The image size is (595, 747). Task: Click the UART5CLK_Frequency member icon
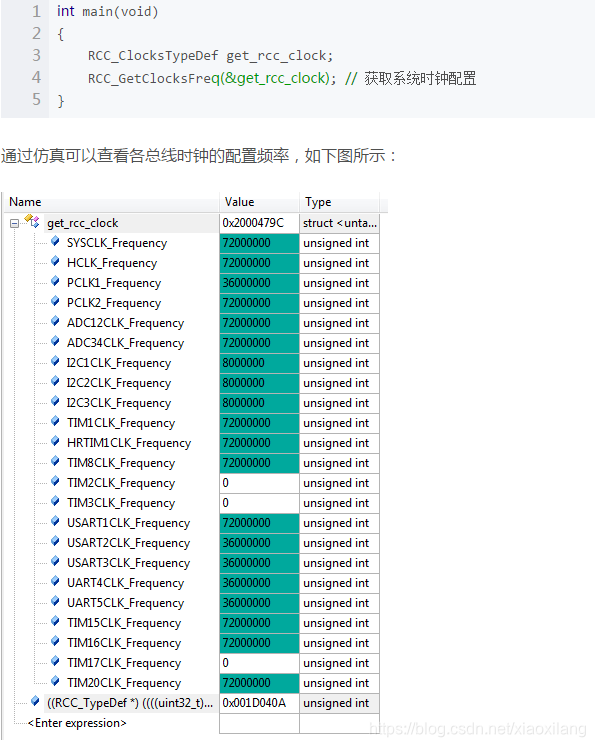[x=55, y=602]
